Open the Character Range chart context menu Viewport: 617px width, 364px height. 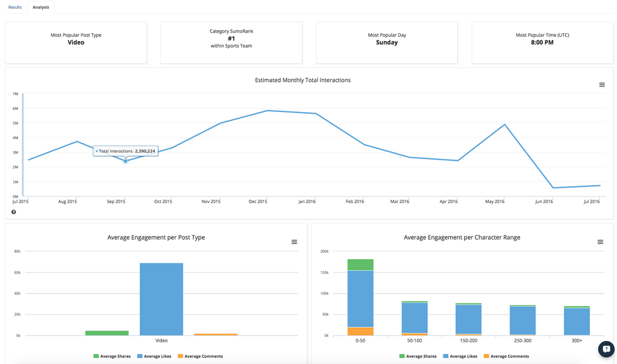600,242
